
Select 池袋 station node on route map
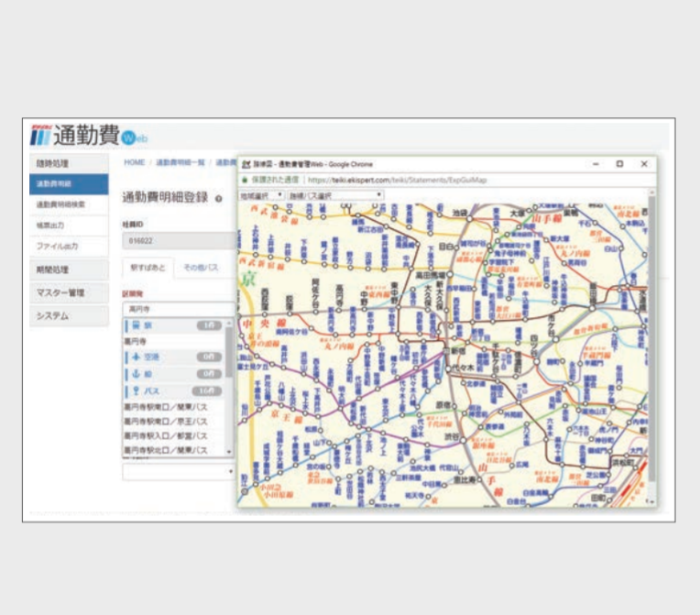pos(470,219)
